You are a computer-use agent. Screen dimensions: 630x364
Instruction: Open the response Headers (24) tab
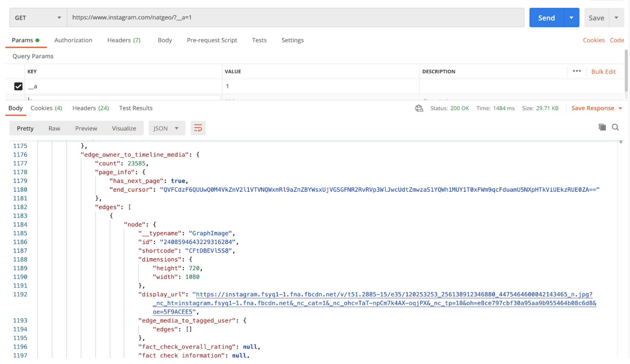[91, 108]
